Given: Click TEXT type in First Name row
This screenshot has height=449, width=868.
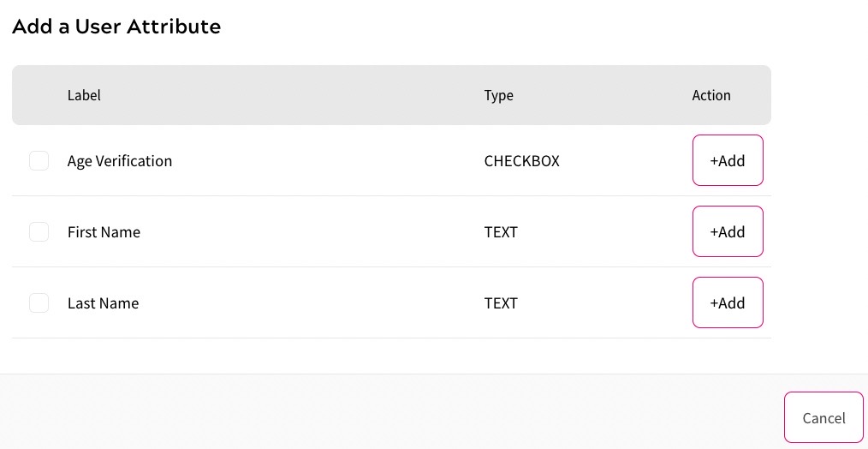Looking at the screenshot, I should [501, 232].
